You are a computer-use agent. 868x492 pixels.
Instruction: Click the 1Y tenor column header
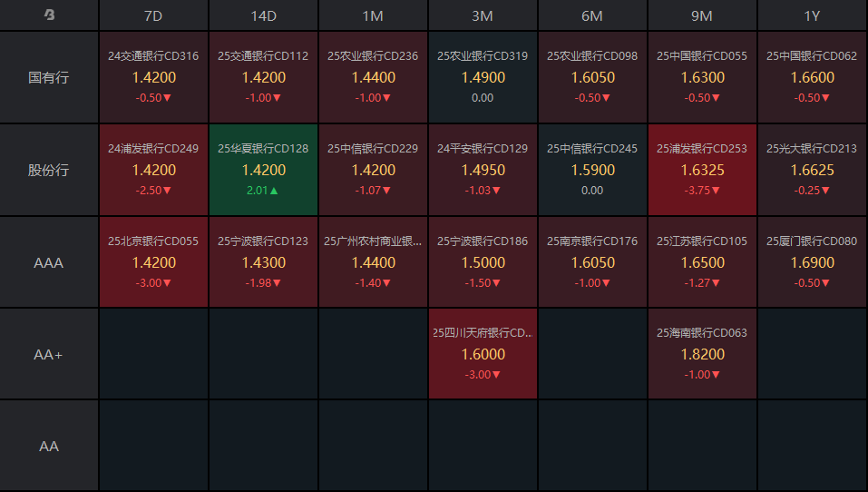click(x=812, y=15)
